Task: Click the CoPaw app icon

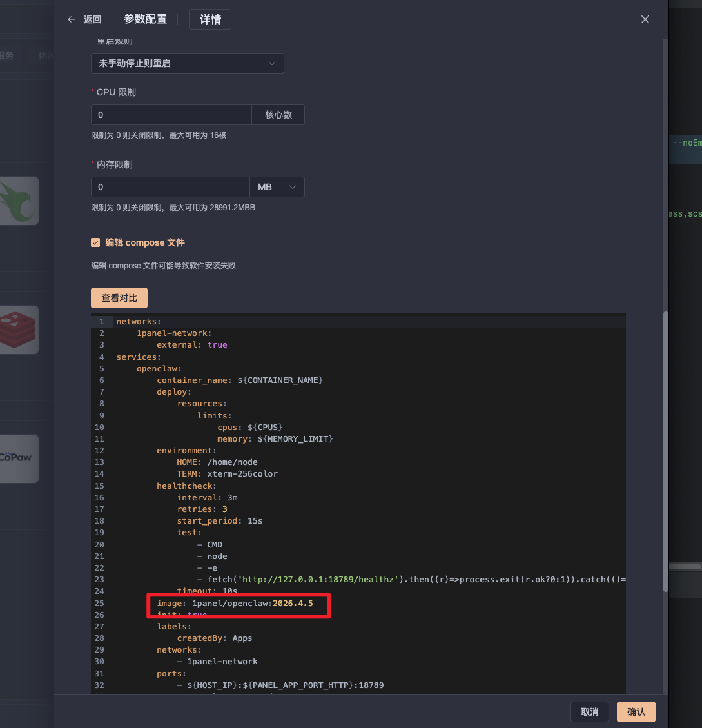Action: (x=18, y=458)
